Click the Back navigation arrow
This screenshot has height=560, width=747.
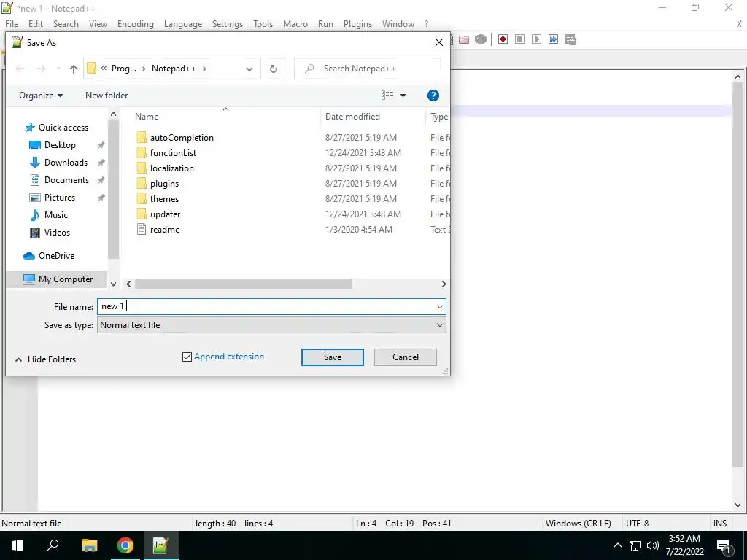20,69
